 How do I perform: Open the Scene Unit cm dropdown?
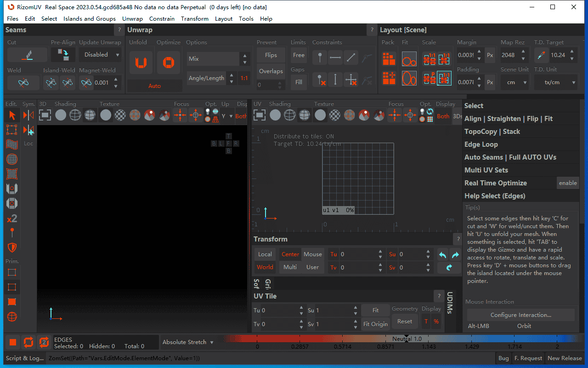(514, 83)
